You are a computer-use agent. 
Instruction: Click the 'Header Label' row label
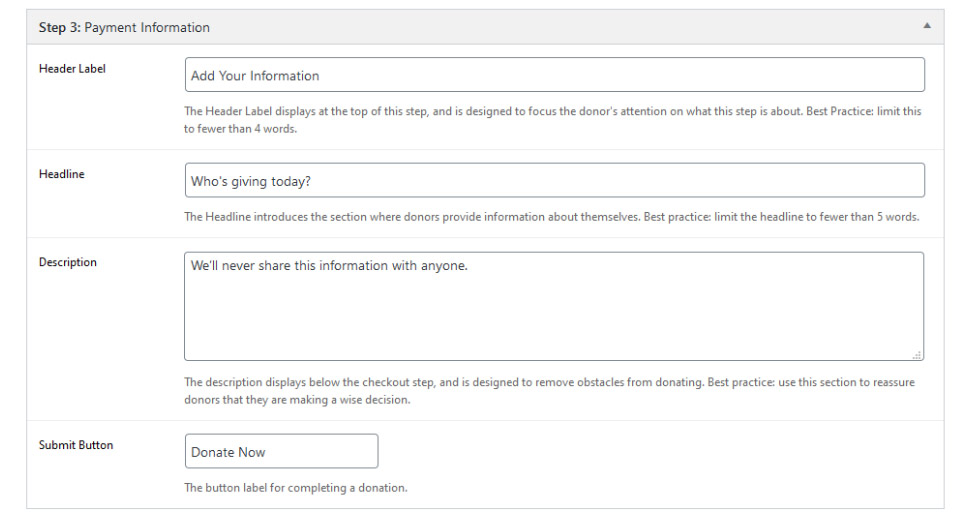pyautogui.click(x=72, y=69)
